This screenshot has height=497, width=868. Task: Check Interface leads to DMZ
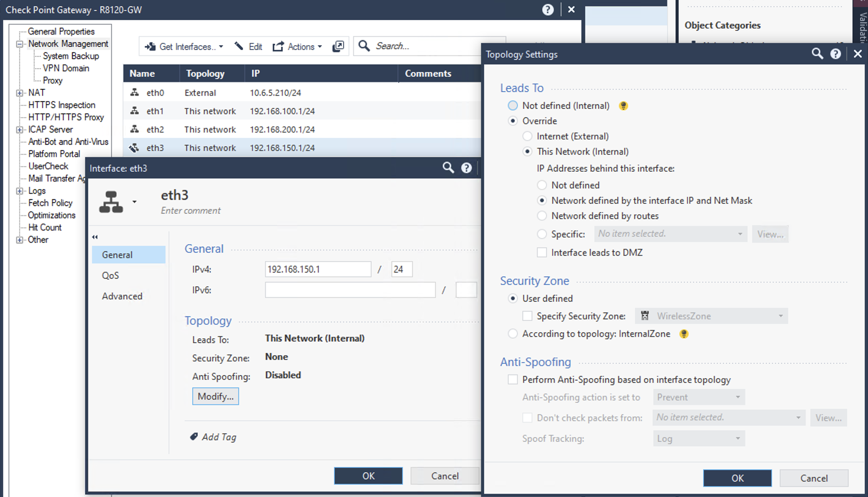(x=542, y=252)
